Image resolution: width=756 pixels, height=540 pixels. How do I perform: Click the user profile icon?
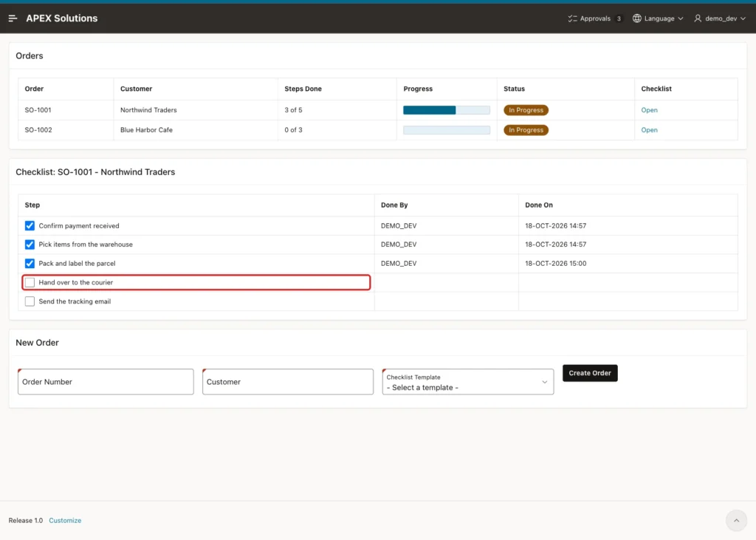698,18
